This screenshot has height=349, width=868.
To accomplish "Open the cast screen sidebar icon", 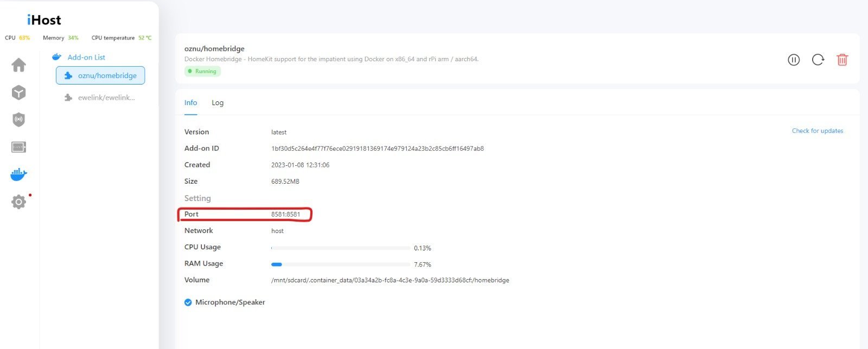I will (x=19, y=147).
